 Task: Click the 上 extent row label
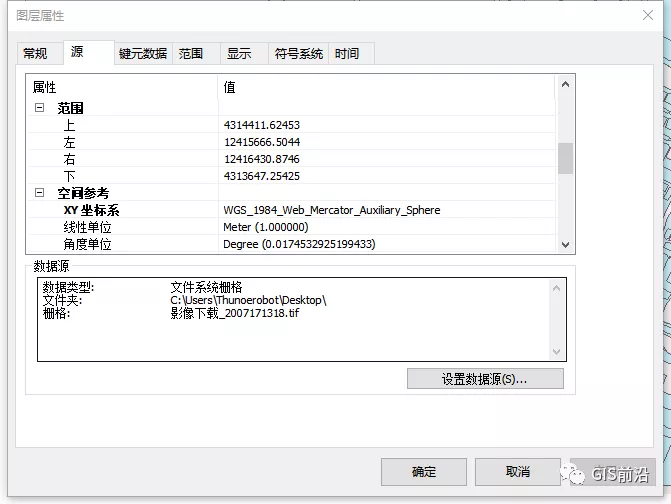pyautogui.click(x=69, y=125)
